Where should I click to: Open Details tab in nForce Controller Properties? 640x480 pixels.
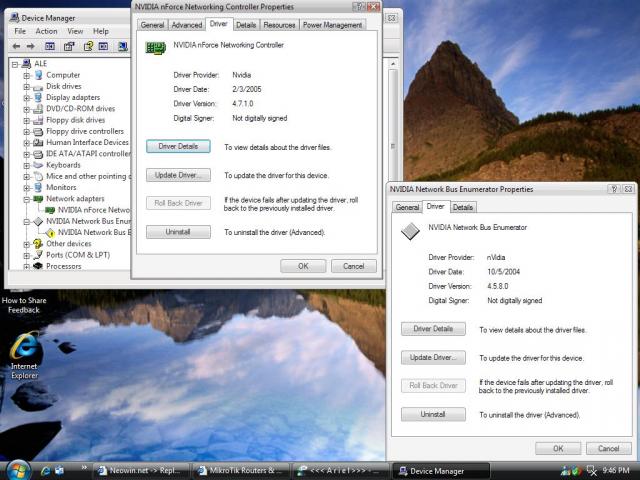[x=246, y=25]
